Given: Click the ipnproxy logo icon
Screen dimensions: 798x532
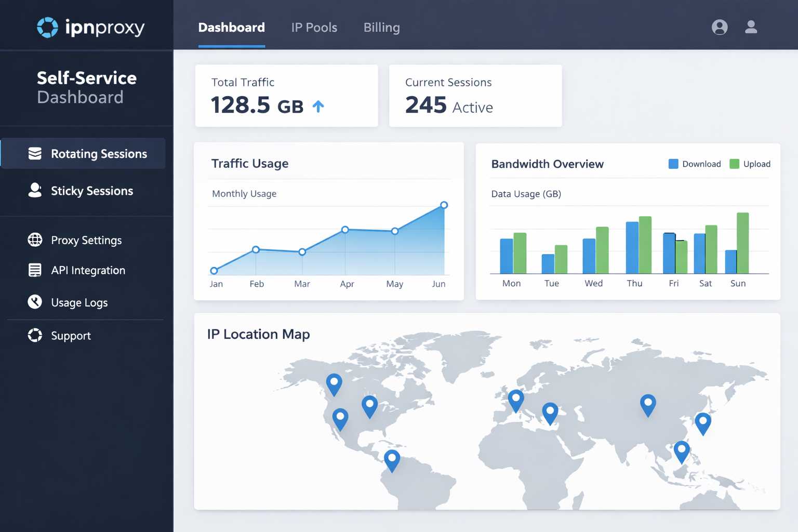Looking at the screenshot, I should point(47,27).
